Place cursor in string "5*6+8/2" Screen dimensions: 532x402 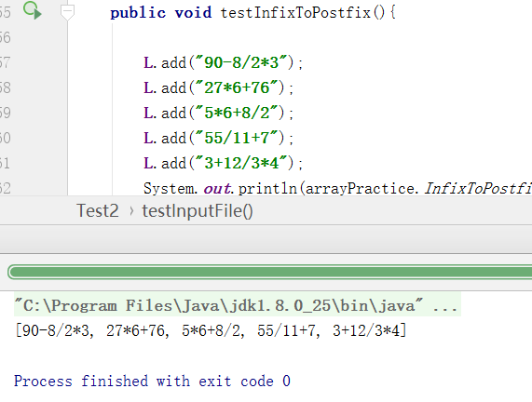(x=237, y=113)
